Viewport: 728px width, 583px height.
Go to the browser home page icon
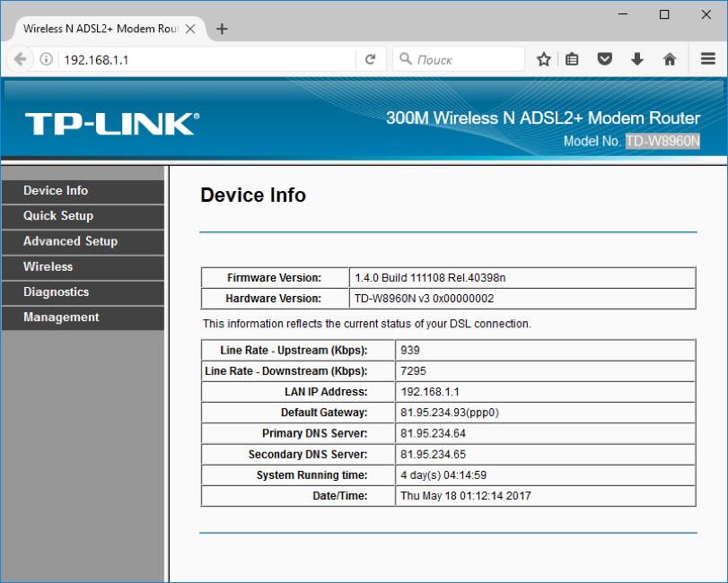[670, 59]
